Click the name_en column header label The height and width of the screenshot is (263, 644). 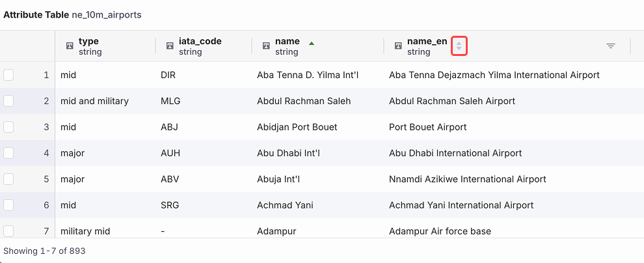(427, 41)
